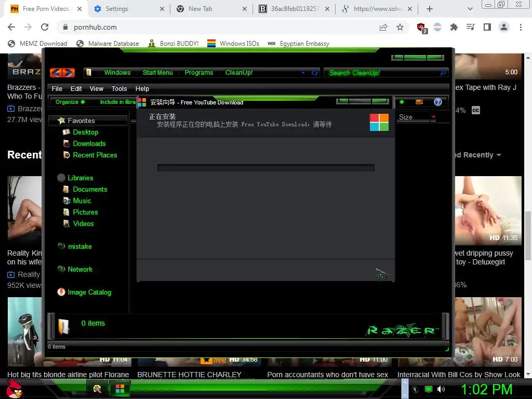532x399 pixels.
Task: Go to the Programs breadcrumb segment
Action: (x=199, y=73)
